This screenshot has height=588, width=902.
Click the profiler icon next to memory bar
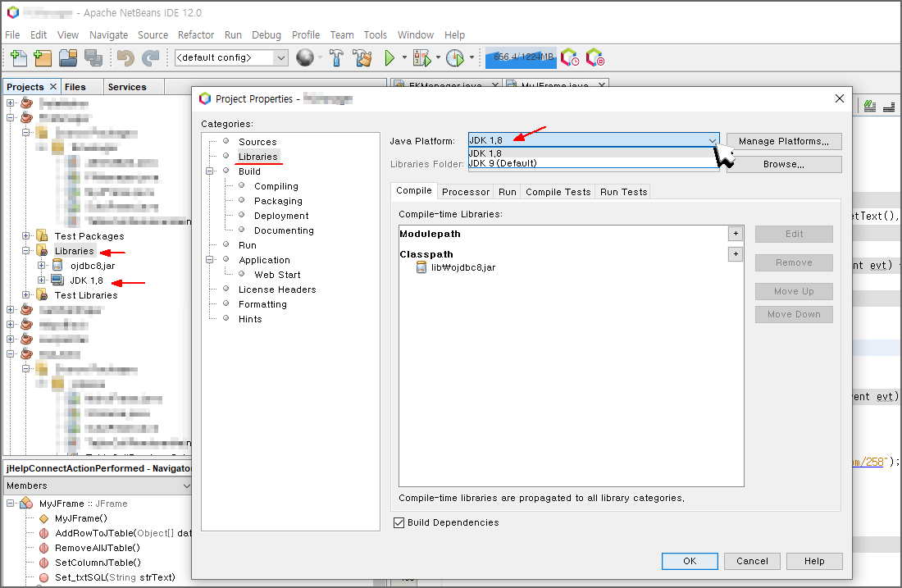pos(570,57)
